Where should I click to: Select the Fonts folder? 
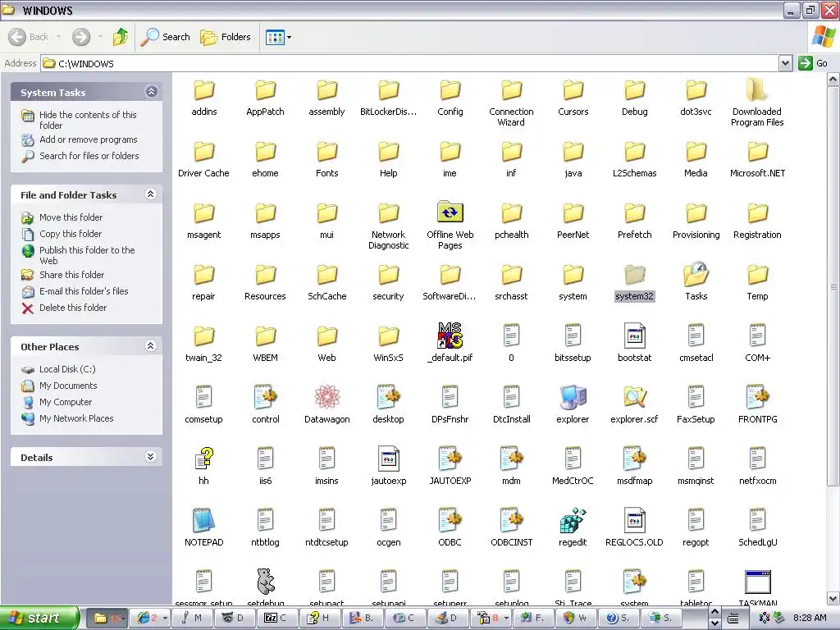[326, 152]
